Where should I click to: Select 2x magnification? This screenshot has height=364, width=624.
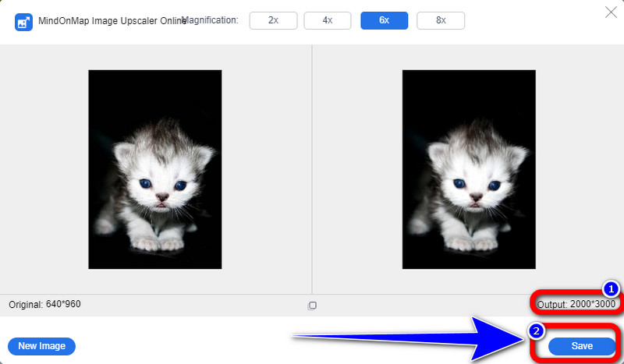point(273,20)
